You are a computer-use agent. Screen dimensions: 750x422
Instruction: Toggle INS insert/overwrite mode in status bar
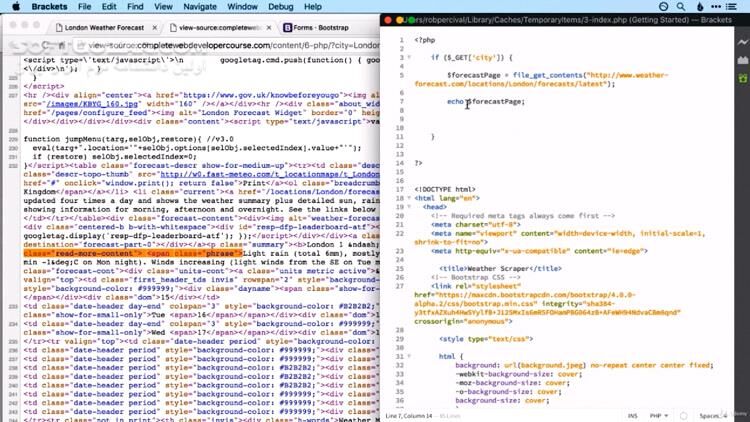(x=633, y=415)
